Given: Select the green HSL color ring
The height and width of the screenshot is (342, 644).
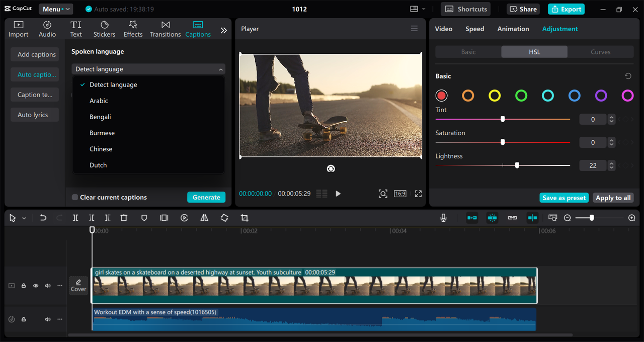Looking at the screenshot, I should click(521, 96).
